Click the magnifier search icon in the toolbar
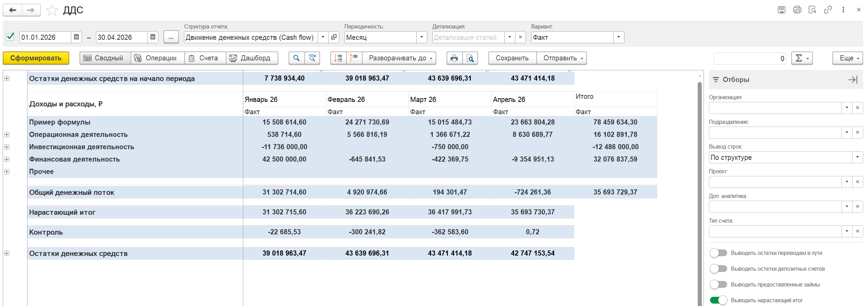The image size is (868, 306). (296, 58)
